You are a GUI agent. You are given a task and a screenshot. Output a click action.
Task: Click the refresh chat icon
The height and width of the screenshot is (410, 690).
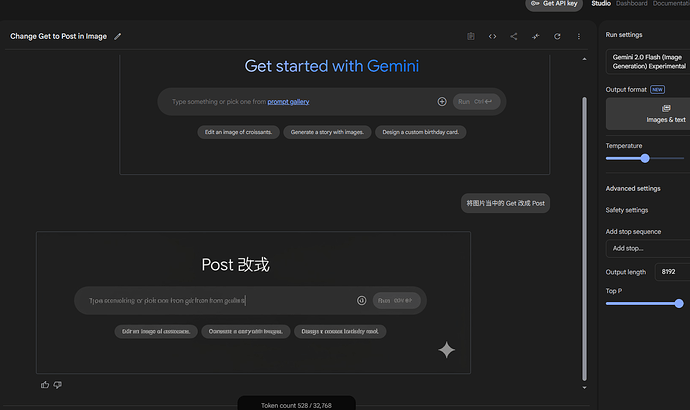pos(557,37)
